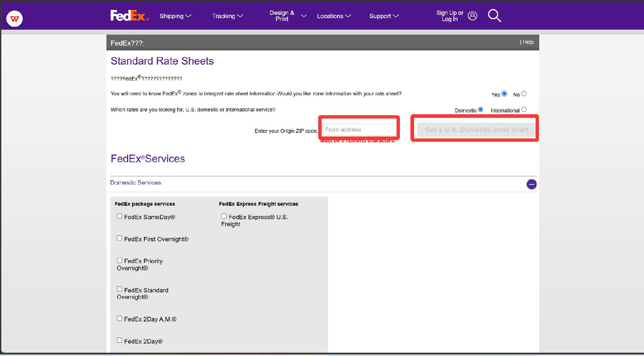
Task: Expand the Support dropdown chevron
Action: (x=396, y=16)
